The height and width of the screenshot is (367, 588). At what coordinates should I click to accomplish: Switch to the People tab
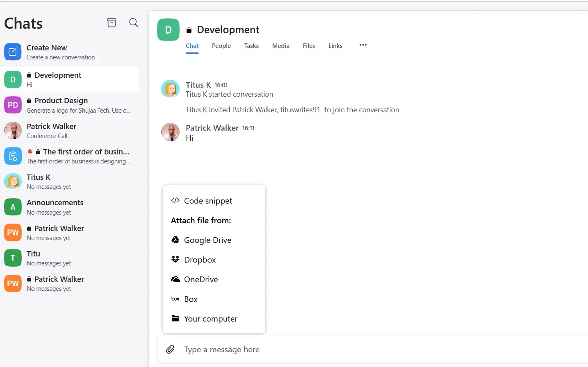[221, 46]
